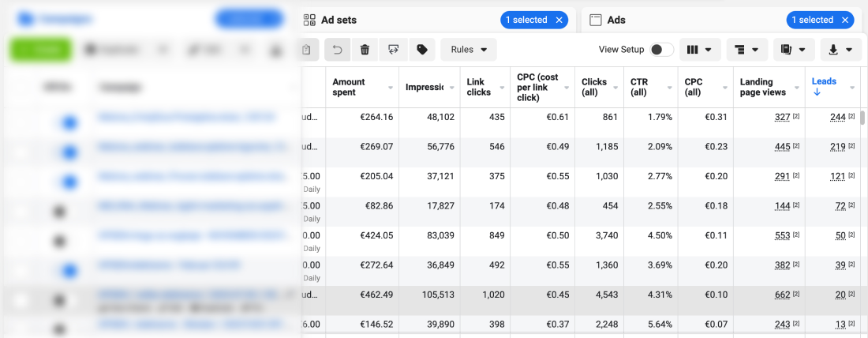Sort by the Leads column header
Image resolution: width=868 pixels, height=338 pixels.
point(824,81)
